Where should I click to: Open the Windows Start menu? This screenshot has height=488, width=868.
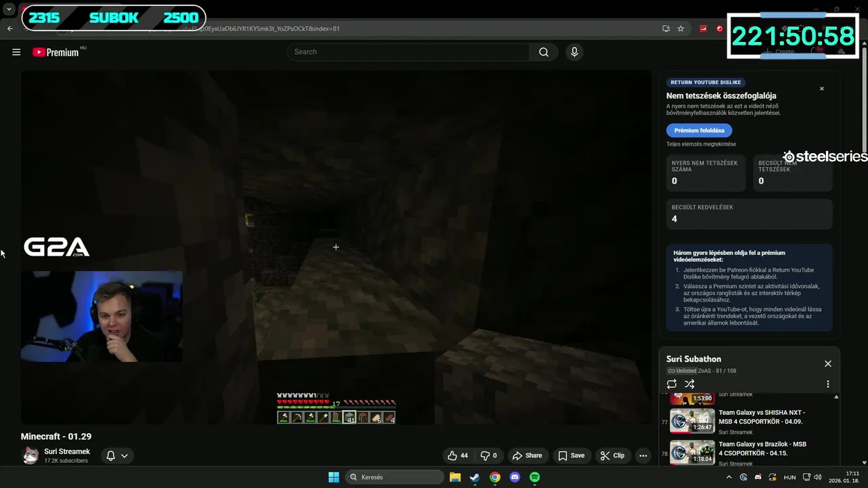tap(334, 477)
